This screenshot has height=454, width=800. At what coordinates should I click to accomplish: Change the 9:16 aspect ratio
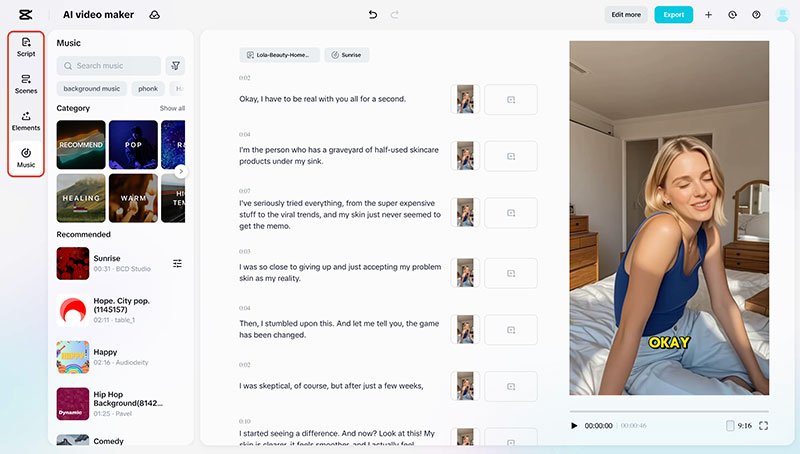point(739,425)
